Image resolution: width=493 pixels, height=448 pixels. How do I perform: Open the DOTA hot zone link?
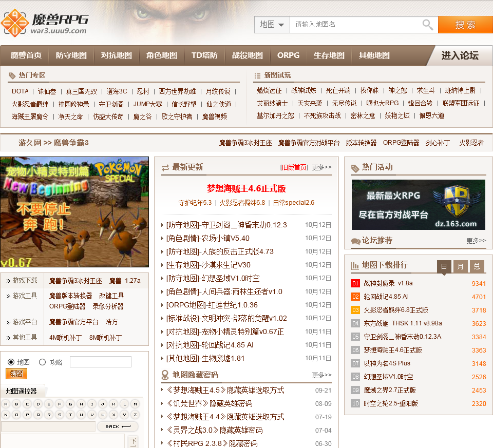(20, 91)
